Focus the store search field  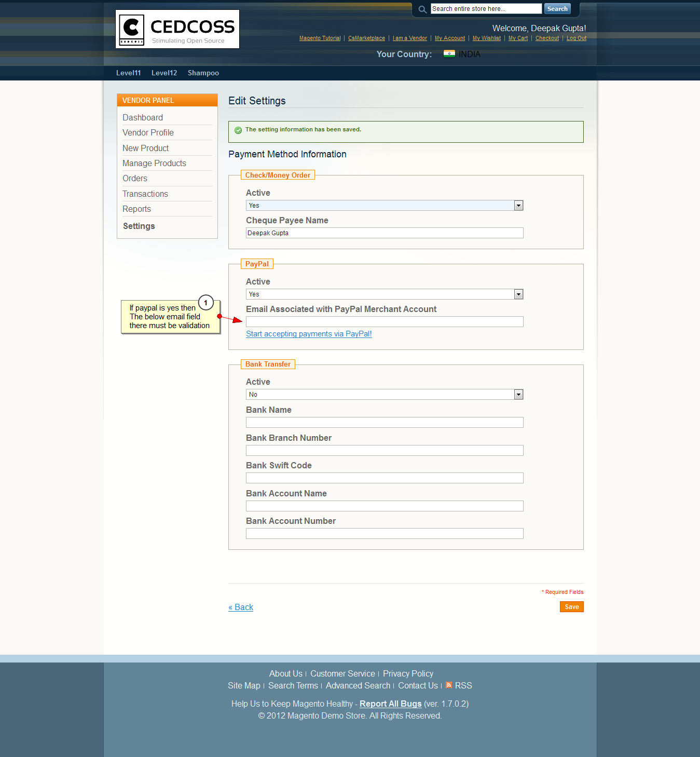click(486, 9)
